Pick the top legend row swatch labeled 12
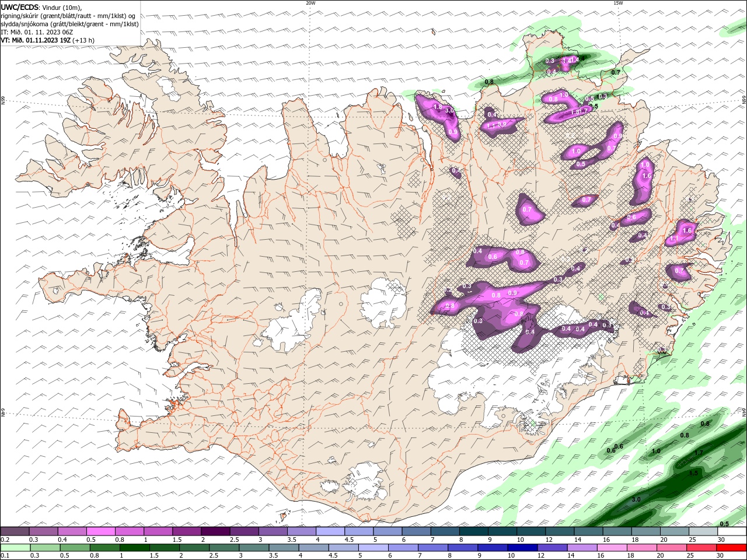 click(560, 531)
